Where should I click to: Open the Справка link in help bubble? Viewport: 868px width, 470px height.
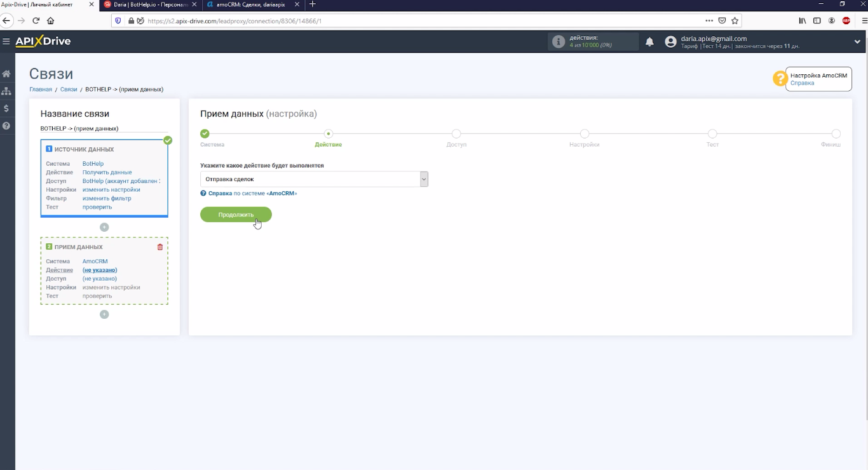[x=802, y=83]
